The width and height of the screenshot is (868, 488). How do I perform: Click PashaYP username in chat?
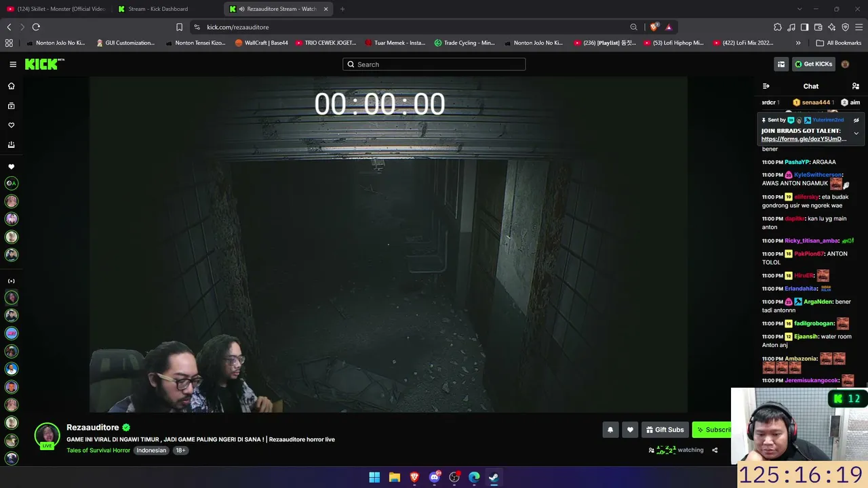point(797,162)
